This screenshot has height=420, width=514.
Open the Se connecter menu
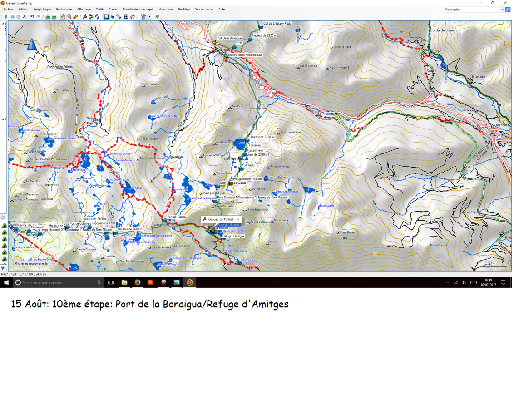tap(204, 9)
